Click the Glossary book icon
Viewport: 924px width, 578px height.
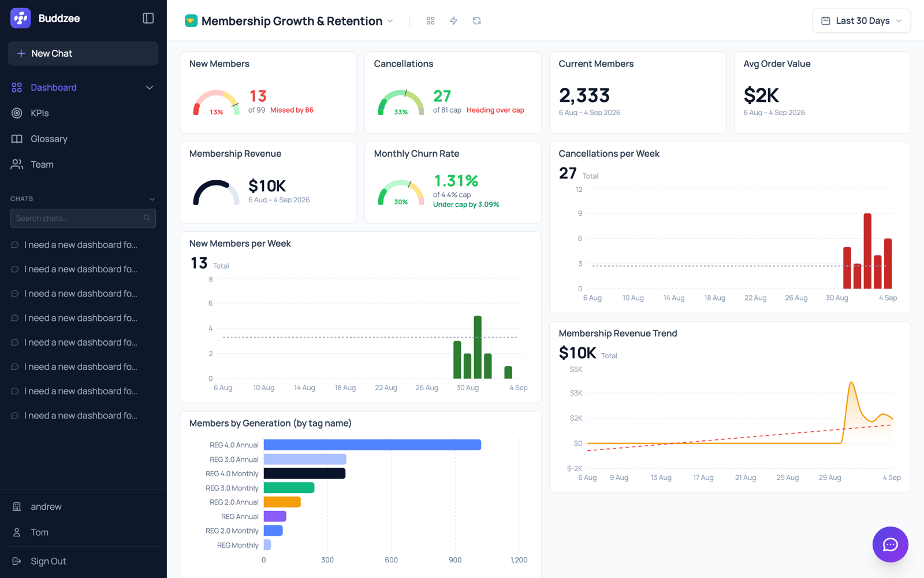coord(17,139)
